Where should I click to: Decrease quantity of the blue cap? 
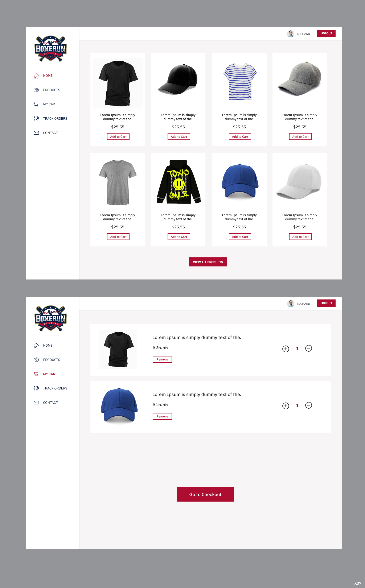coord(308,405)
